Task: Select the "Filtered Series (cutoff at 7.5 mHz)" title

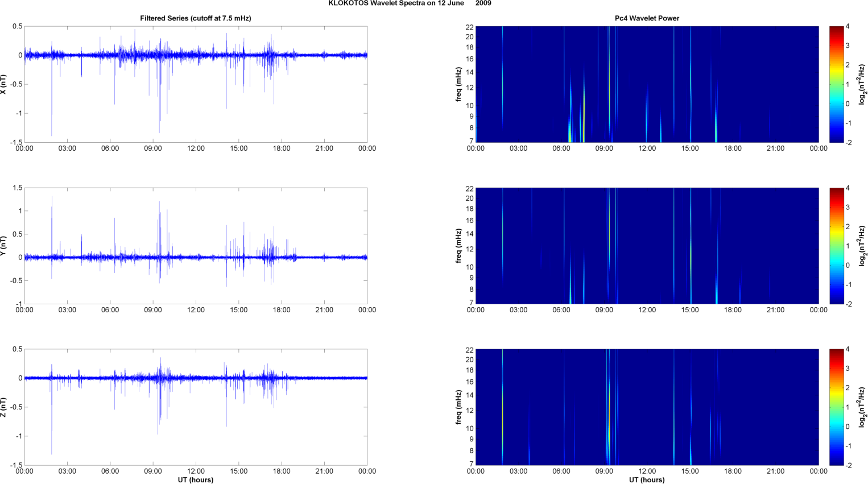Action: 196,18
